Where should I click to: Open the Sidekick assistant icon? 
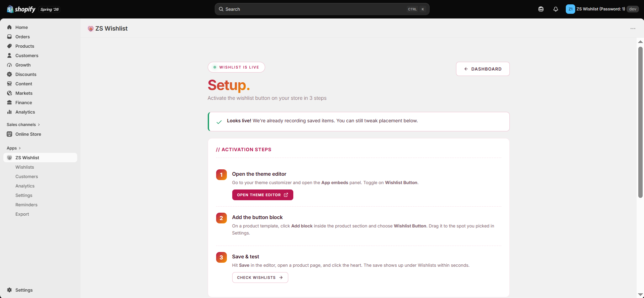541,9
